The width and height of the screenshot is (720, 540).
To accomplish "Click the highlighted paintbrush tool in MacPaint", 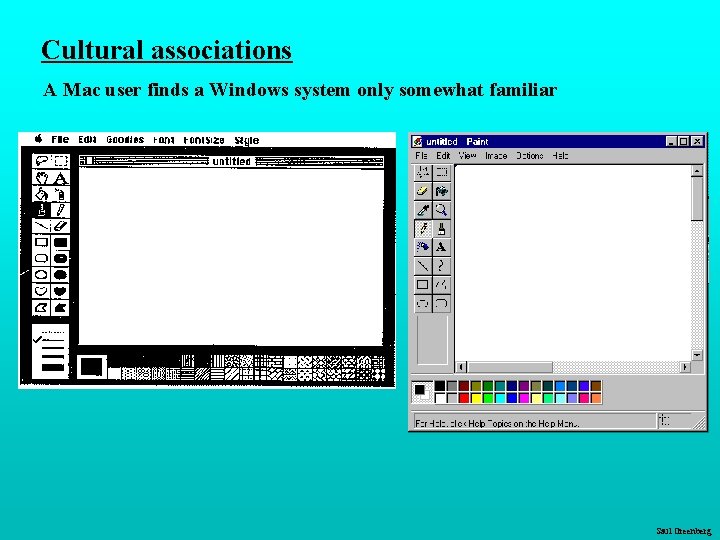I will [42, 210].
